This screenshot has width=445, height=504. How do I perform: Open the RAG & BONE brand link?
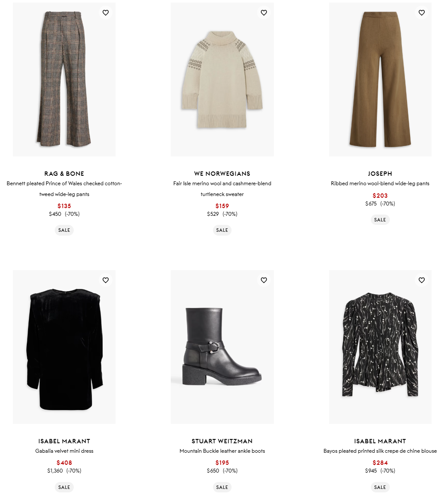(64, 174)
